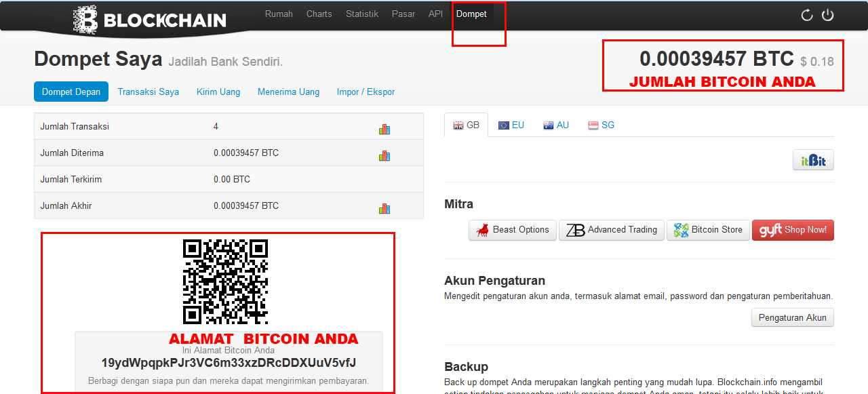This screenshot has height=394, width=868.
Task: Click the Pengaturan Akun button
Action: click(793, 317)
